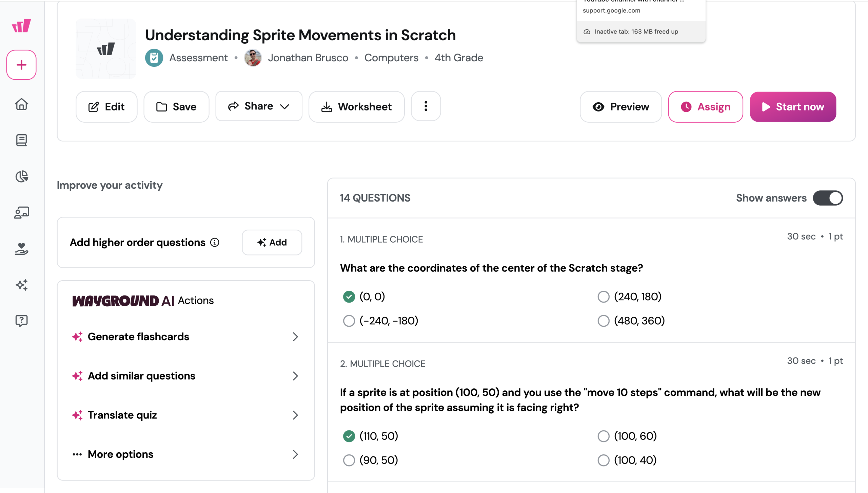Click the Start now button
This screenshot has height=493, width=868.
793,107
